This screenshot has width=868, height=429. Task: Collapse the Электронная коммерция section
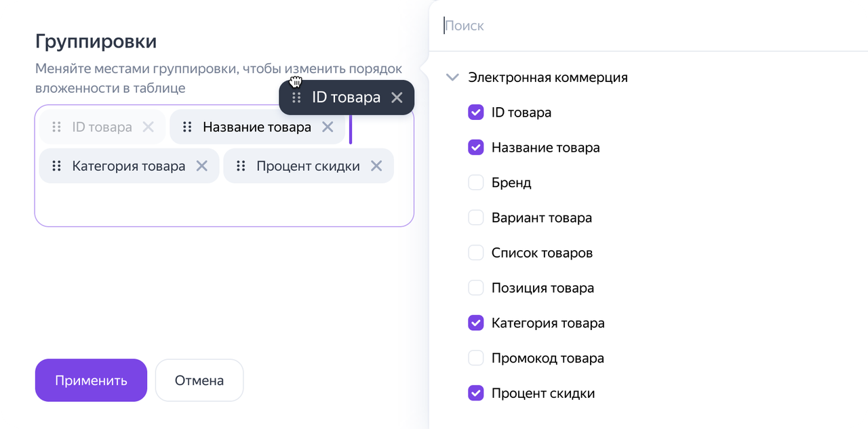pyautogui.click(x=452, y=77)
